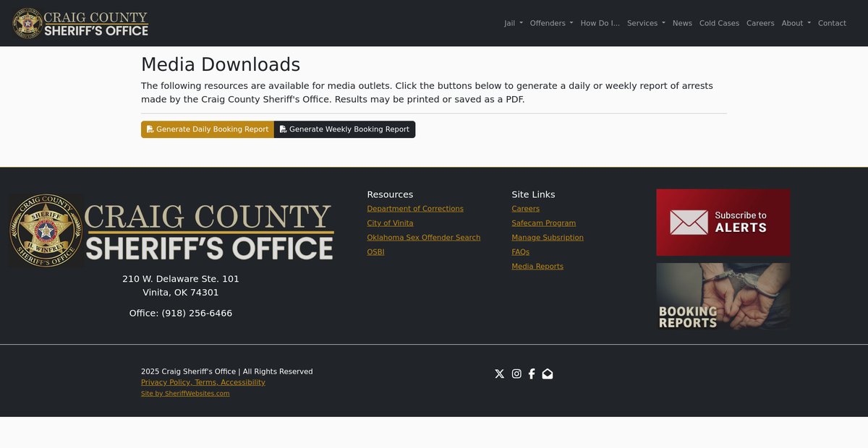The width and height of the screenshot is (868, 448).
Task: Click the Vinita, OK 74301 address line
Action: pos(181,293)
